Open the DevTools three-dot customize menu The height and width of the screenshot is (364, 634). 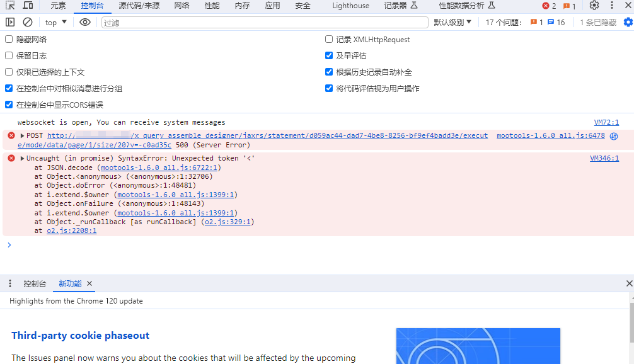click(x=612, y=6)
